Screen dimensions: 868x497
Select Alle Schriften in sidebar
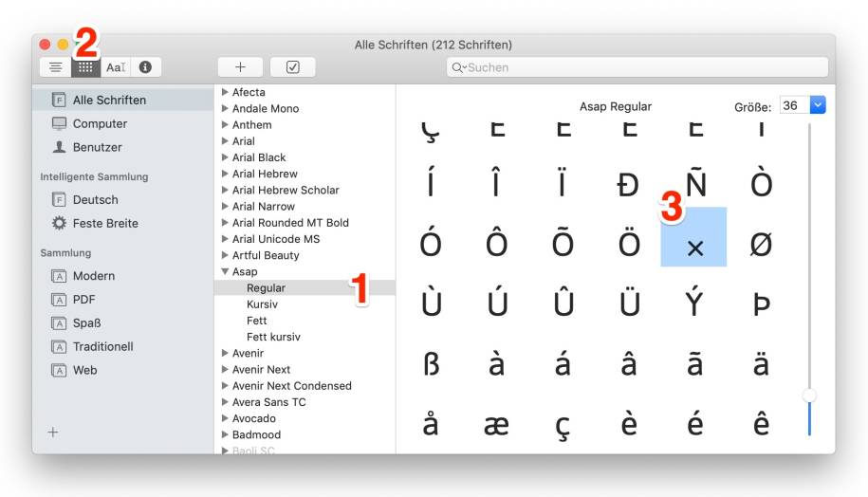pos(123,101)
